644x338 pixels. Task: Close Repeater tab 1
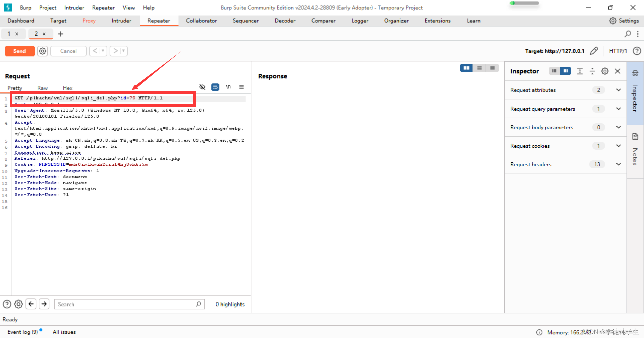(17, 34)
